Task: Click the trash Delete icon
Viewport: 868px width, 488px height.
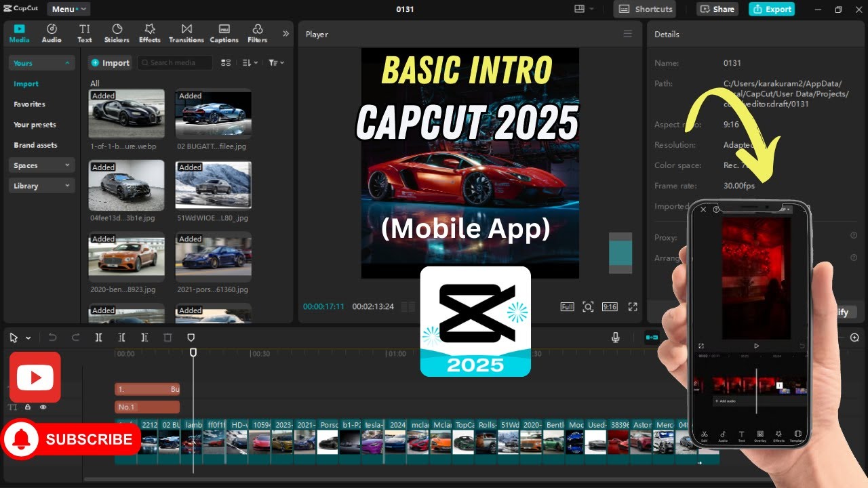Action: click(167, 338)
